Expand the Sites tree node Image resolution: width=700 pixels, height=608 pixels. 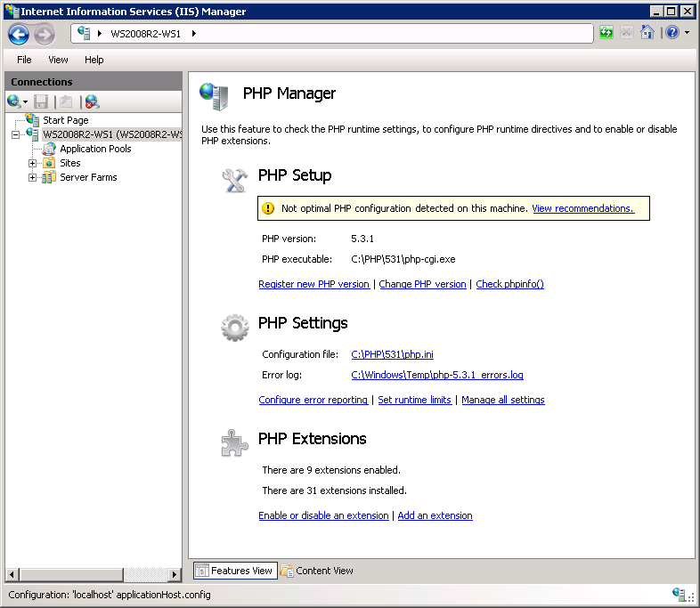click(33, 163)
